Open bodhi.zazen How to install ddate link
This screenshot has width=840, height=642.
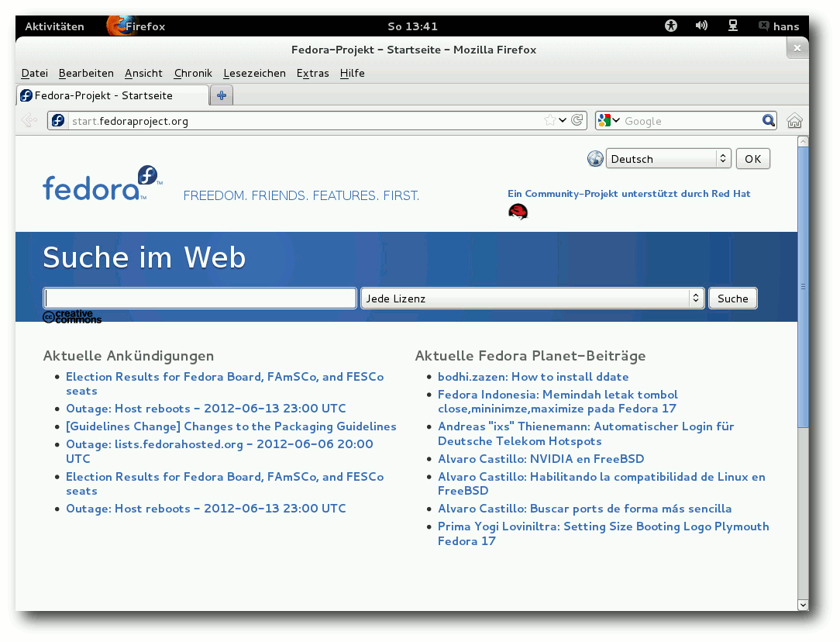click(533, 377)
